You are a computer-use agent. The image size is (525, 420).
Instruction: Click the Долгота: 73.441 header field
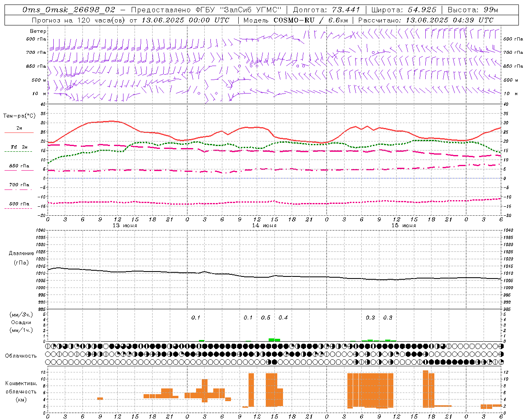326,10
